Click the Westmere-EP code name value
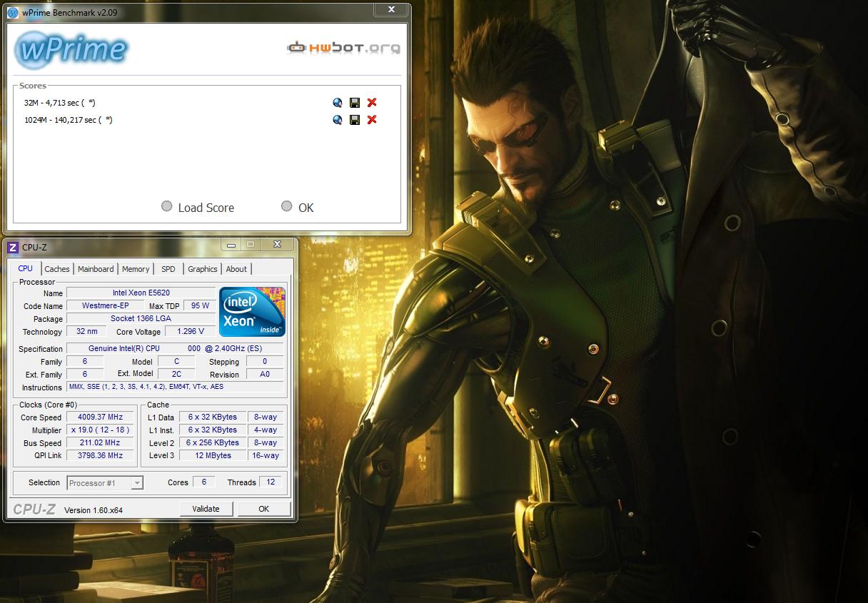 click(x=105, y=306)
